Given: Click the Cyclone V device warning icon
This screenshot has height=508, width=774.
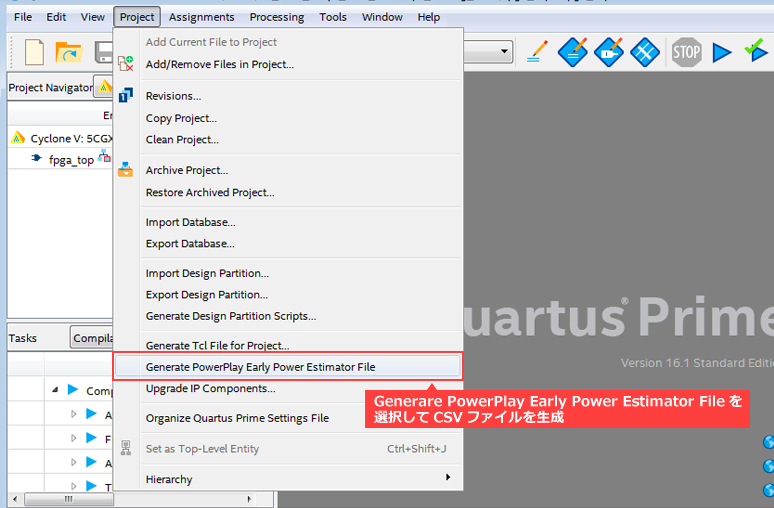Looking at the screenshot, I should click(x=18, y=138).
